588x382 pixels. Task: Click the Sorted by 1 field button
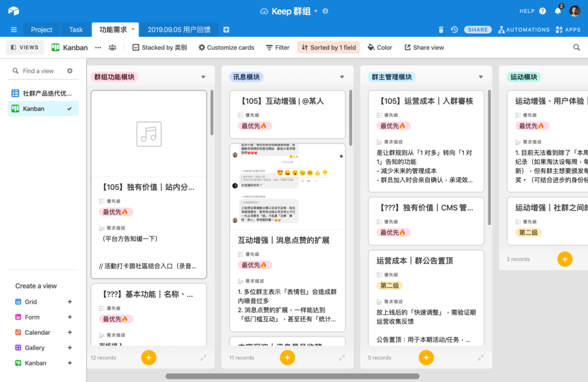click(328, 48)
